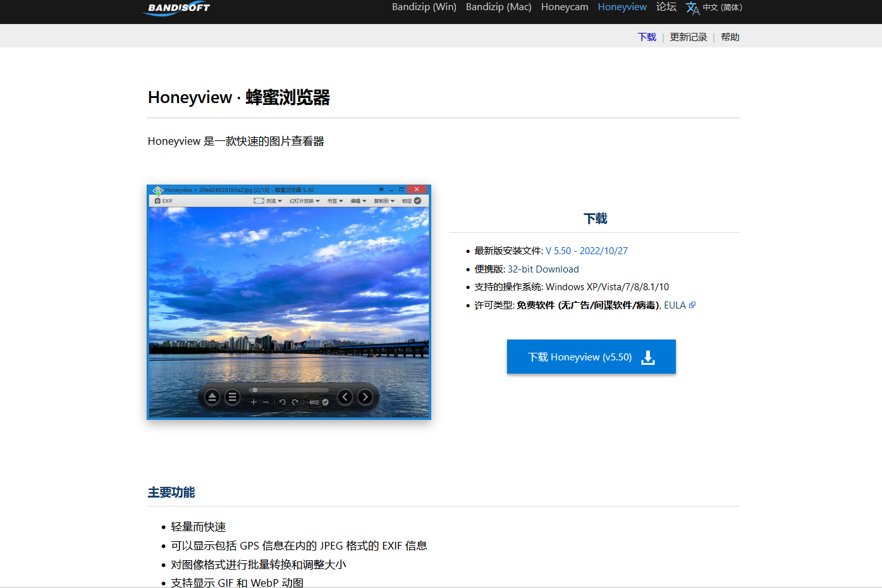Click the 下载 Honeyview (v5.50) button

click(591, 357)
